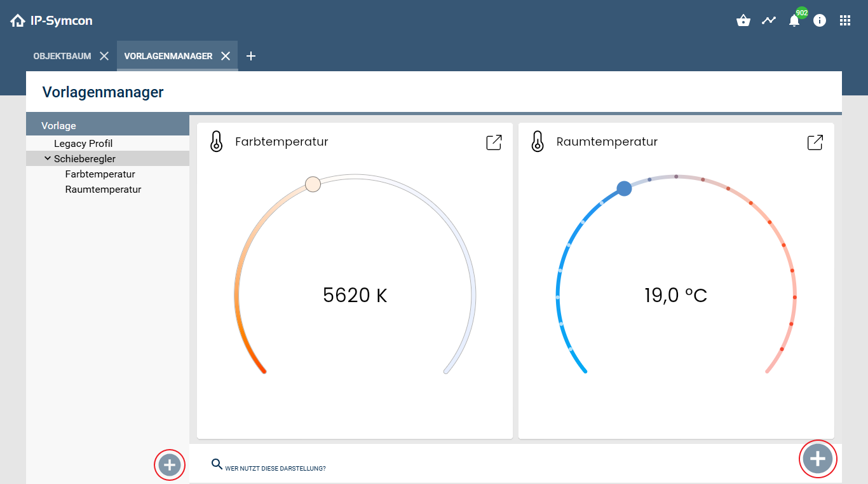Switch to the Objektbaum tab
This screenshot has height=484, width=868.
point(62,56)
